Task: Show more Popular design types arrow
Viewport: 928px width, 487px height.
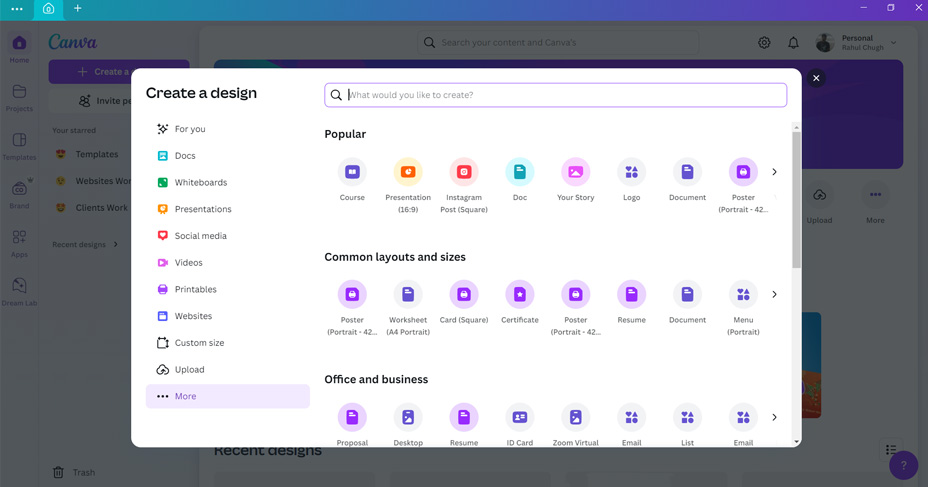Action: [x=774, y=172]
